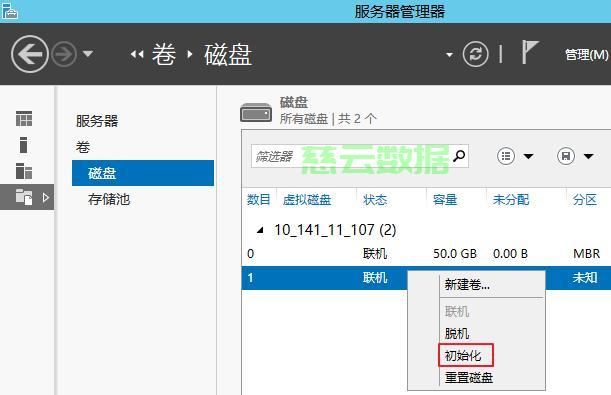
Task: Select disk 1 row number
Action: click(250, 278)
